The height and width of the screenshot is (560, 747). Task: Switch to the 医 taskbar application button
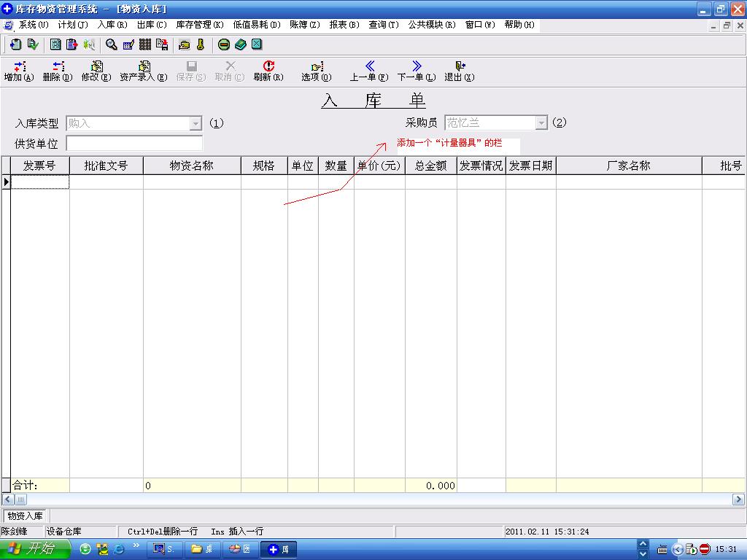coord(239,550)
